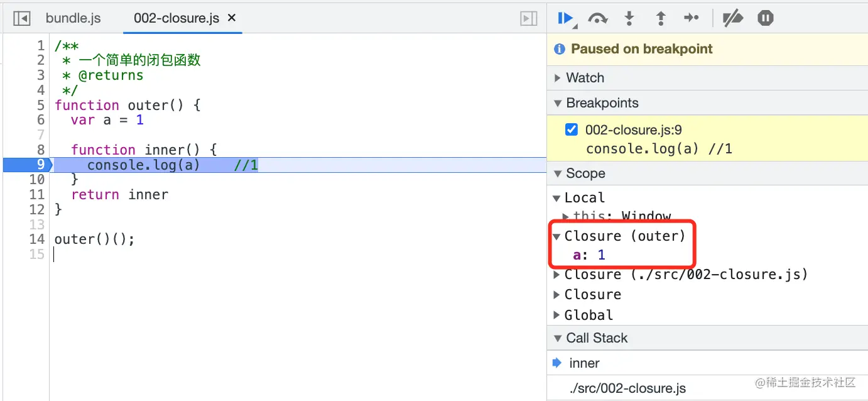Viewport: 868px width, 401px height.
Task: Switch to the bundle.js tab
Action: (73, 18)
